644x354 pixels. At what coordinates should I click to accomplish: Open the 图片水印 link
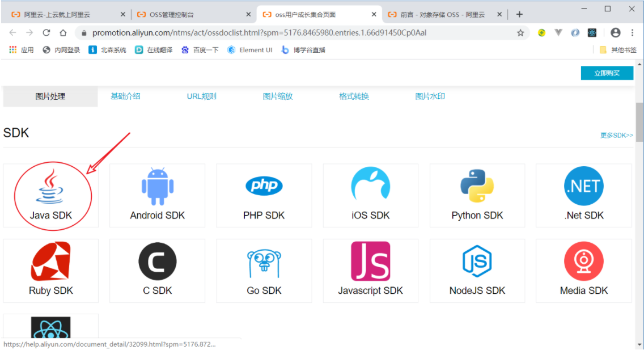click(x=430, y=96)
